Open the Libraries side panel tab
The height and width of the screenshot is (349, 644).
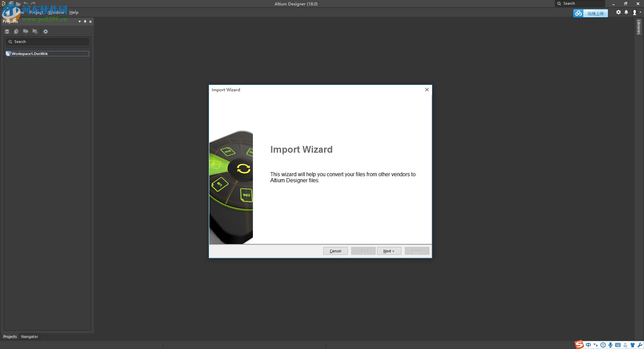[x=639, y=27]
